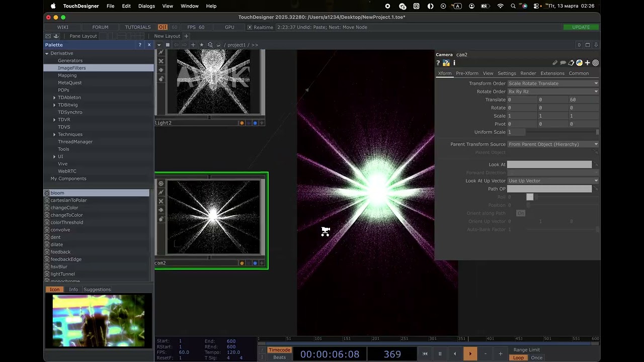Click the timeline ruler at frame 201
Image resolution: width=644 pixels, height=362 pixels.
coord(375,339)
